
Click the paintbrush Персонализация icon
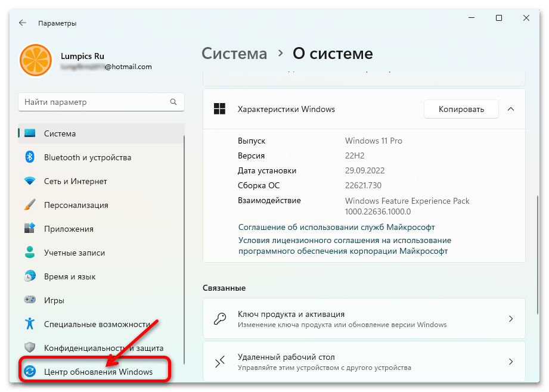30,205
